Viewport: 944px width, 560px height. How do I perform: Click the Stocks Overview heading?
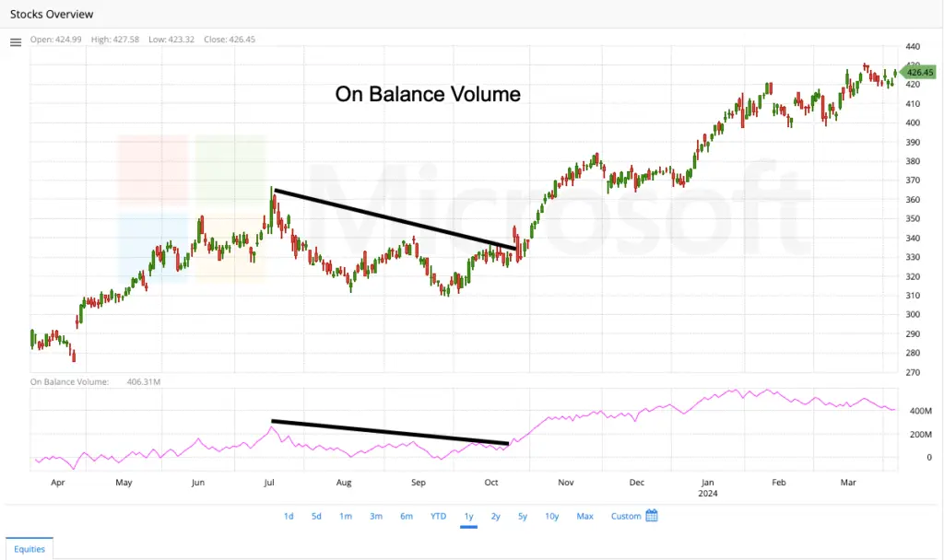(x=52, y=14)
